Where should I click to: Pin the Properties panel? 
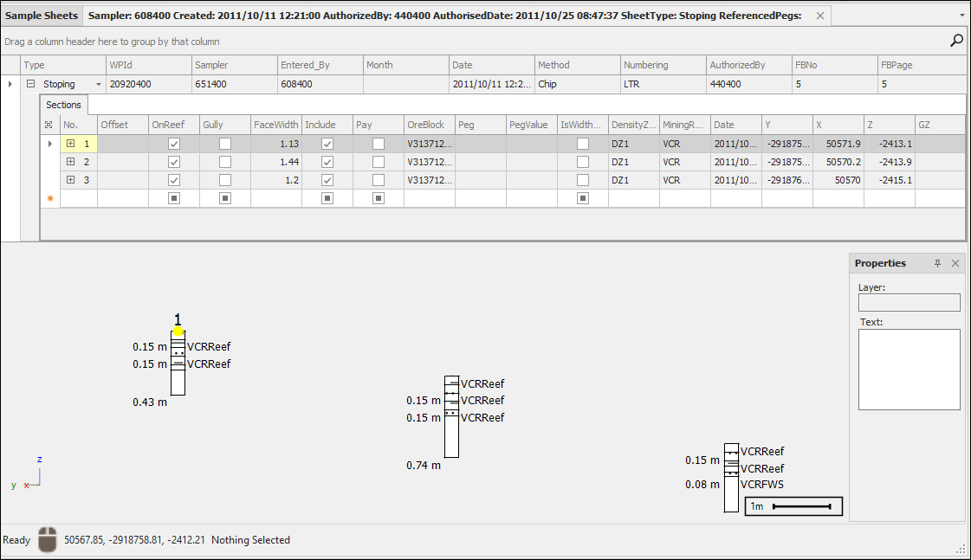point(937,263)
